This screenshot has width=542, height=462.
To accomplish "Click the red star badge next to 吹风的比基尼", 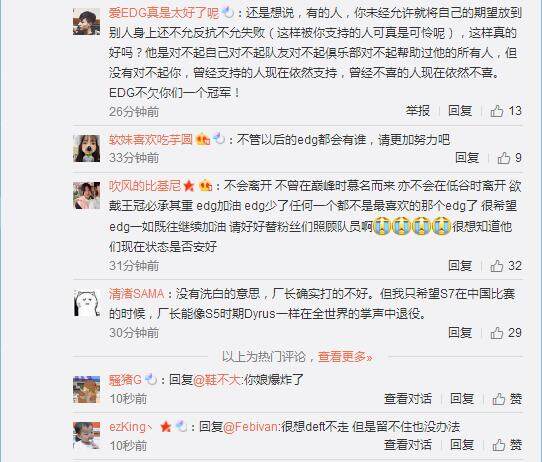I will (x=189, y=186).
